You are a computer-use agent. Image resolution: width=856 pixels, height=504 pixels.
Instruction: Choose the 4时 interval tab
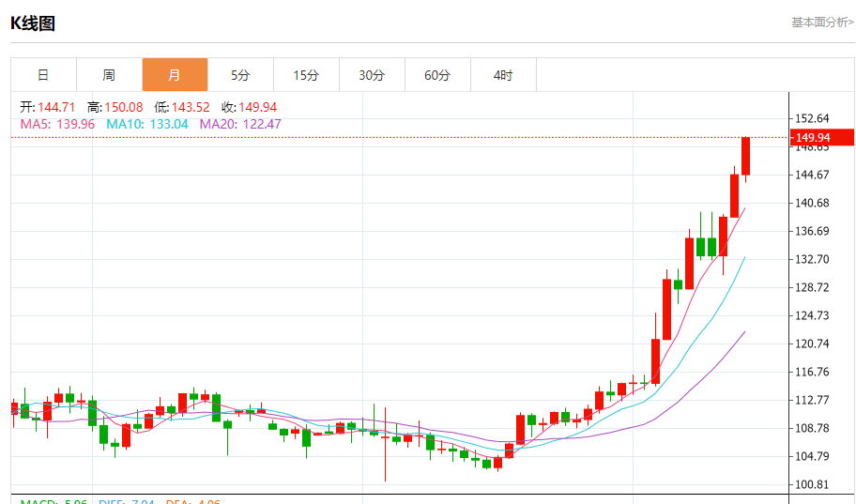click(x=503, y=75)
